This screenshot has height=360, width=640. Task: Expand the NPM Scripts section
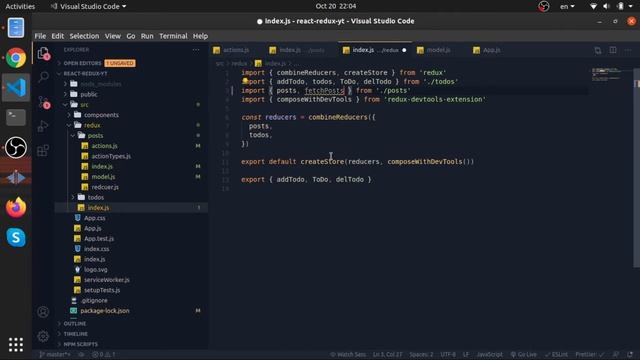click(80, 344)
